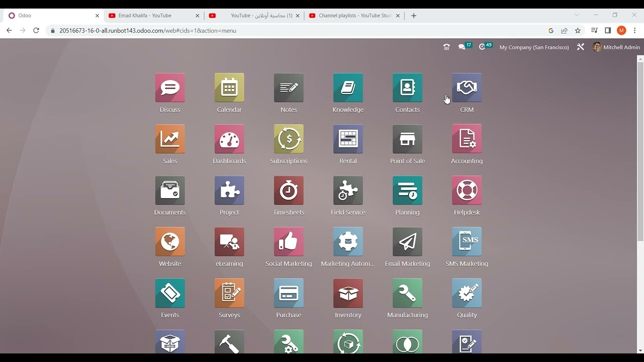This screenshot has width=644, height=362.
Task: Open the eLearning app
Action: [x=229, y=242]
